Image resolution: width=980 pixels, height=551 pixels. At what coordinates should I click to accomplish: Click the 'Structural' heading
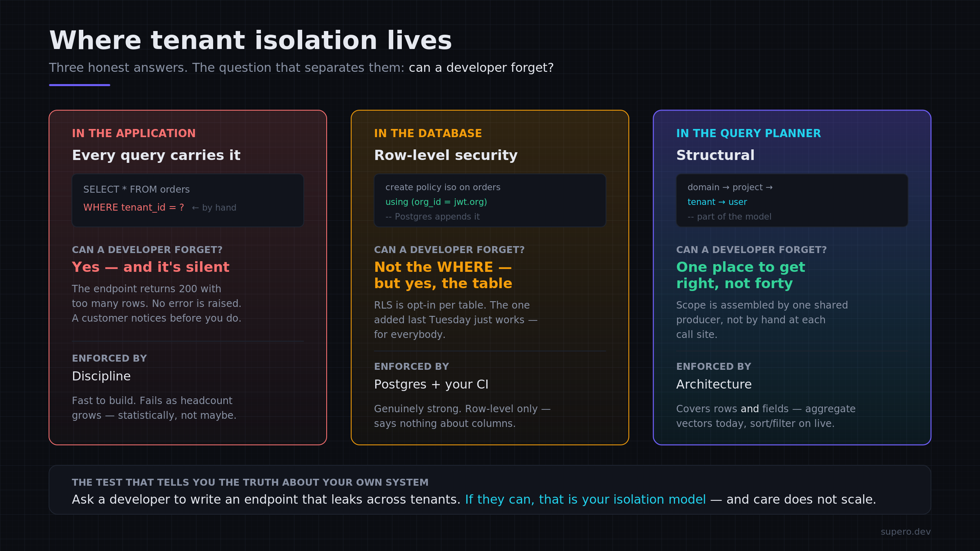click(x=715, y=155)
